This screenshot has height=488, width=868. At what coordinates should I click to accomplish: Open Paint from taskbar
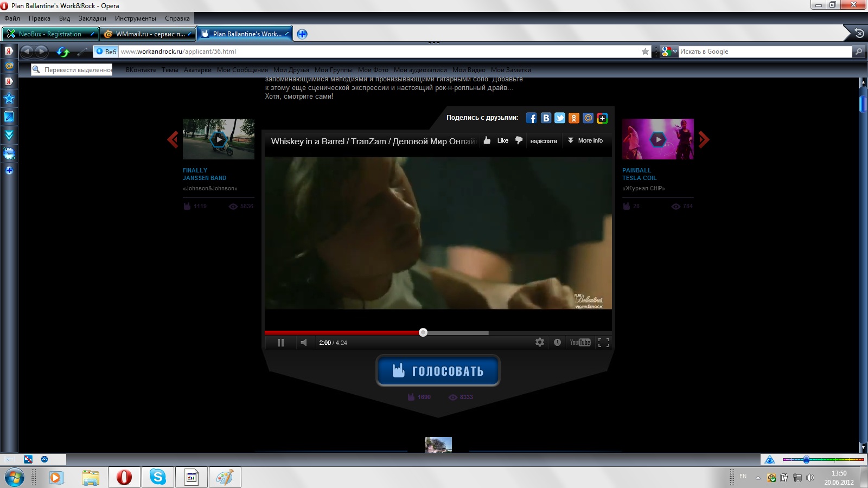pos(225,477)
